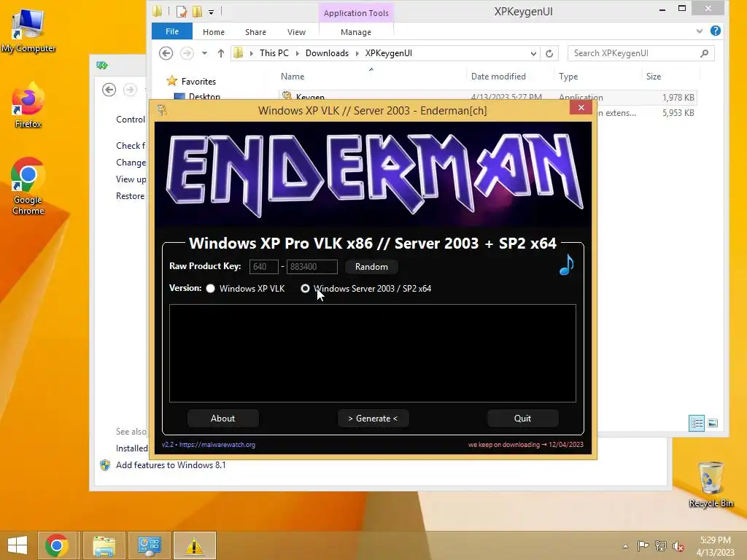Viewport: 747px width, 560px height.
Task: Click the Windows Start button
Action: [x=18, y=545]
